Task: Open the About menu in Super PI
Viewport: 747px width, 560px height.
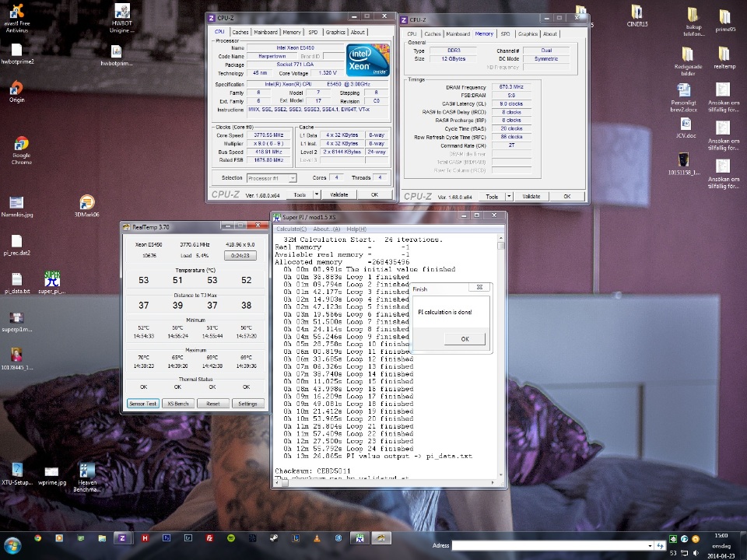Action: pyautogui.click(x=326, y=229)
